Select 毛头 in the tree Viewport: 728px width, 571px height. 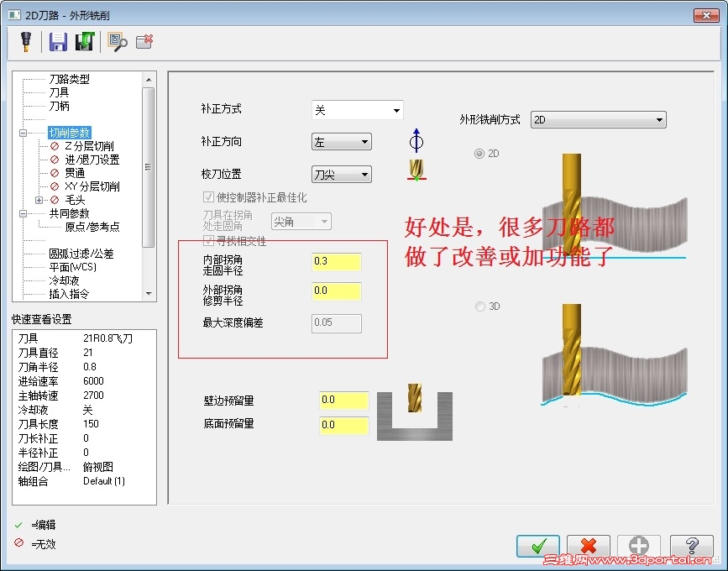(75, 200)
